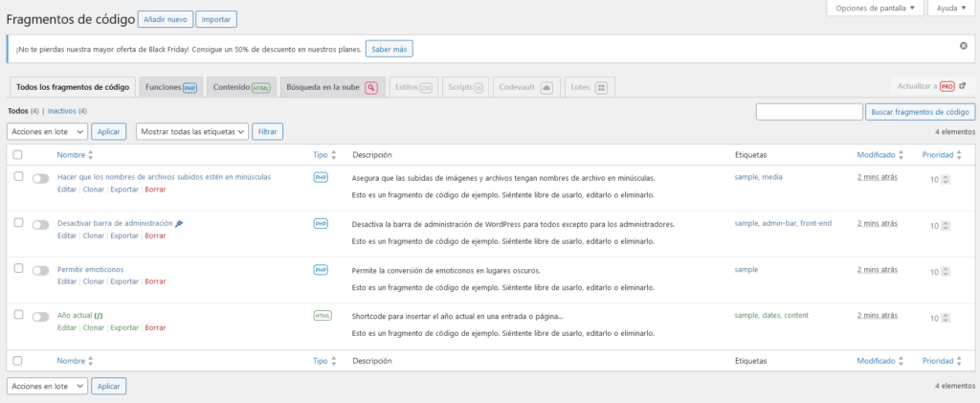
Task: Click the red PRO badge
Action: pos(947,86)
